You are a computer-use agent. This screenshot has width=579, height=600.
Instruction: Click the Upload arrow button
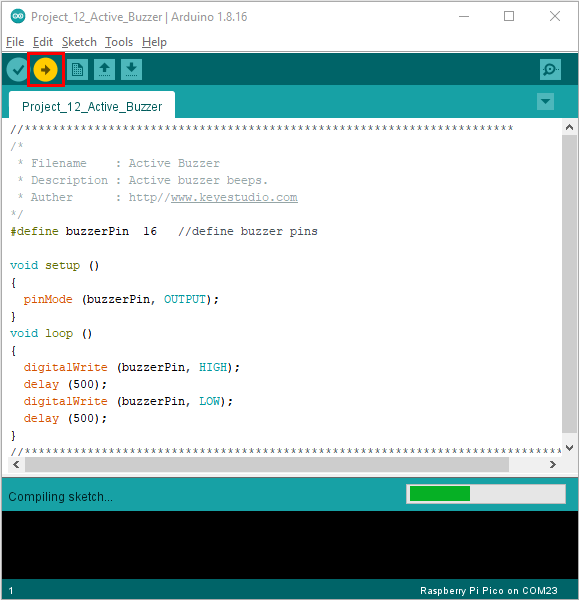point(45,70)
